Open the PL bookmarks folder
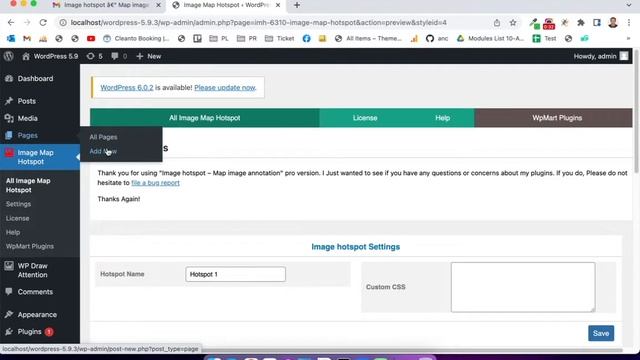 (x=219, y=38)
